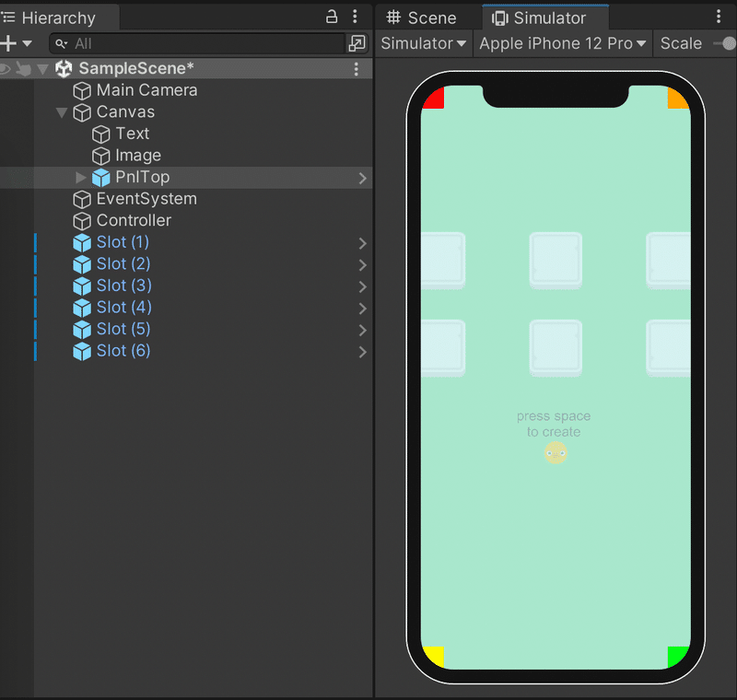Open the Hierarchy panel three-dot menu
Viewport: 737px width, 700px height.
[x=355, y=17]
